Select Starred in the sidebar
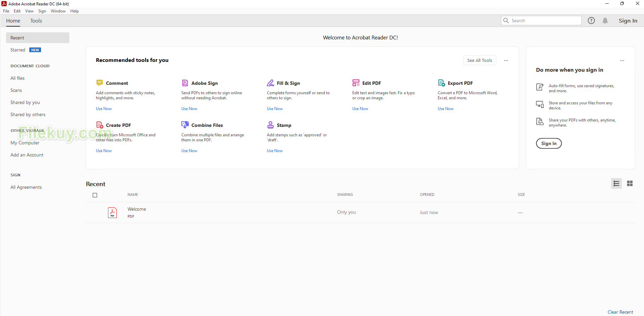This screenshot has height=316, width=644. (x=18, y=50)
